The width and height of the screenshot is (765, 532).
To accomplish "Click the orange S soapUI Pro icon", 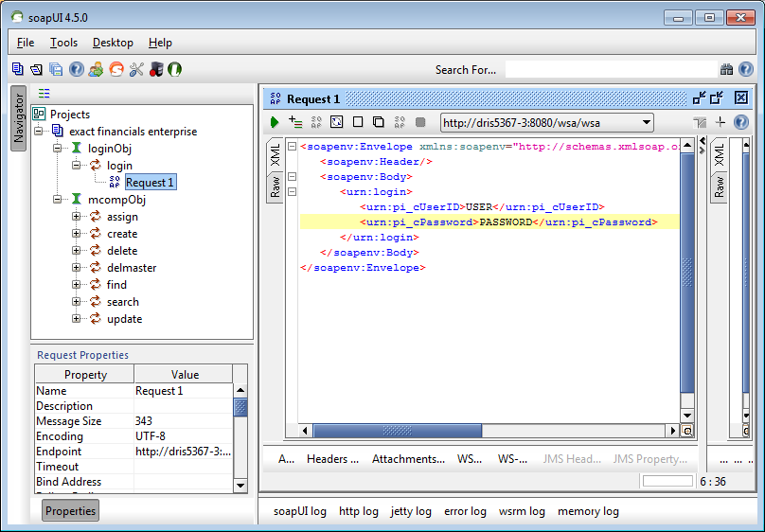I will (x=116, y=69).
